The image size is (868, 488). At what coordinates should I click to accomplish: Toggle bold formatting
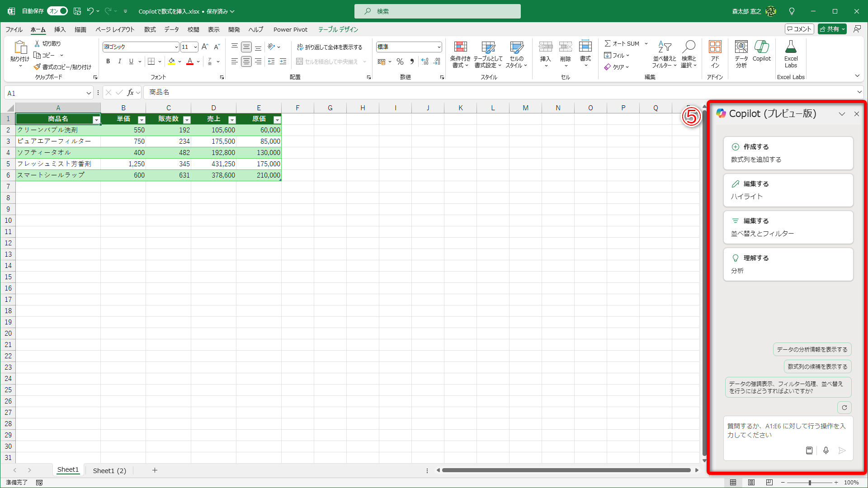coord(108,61)
